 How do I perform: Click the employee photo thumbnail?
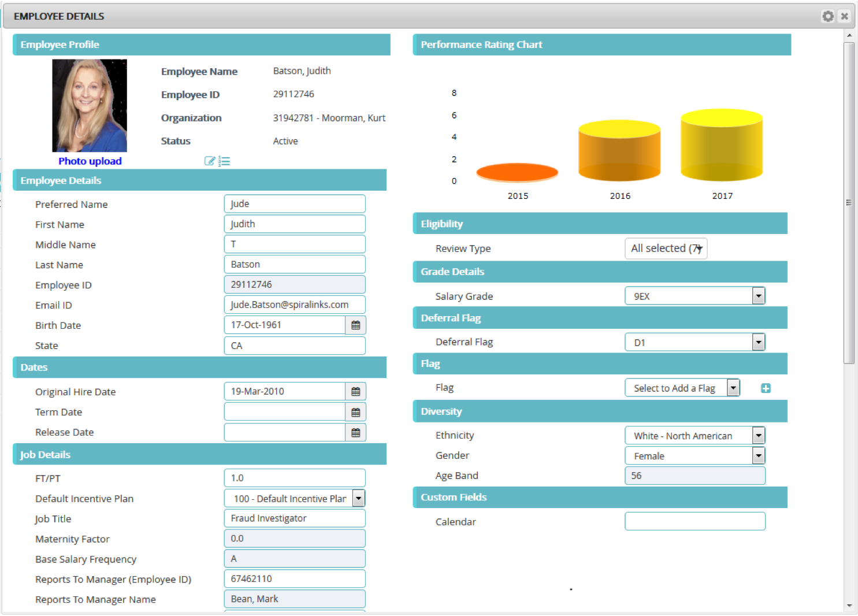click(x=90, y=106)
